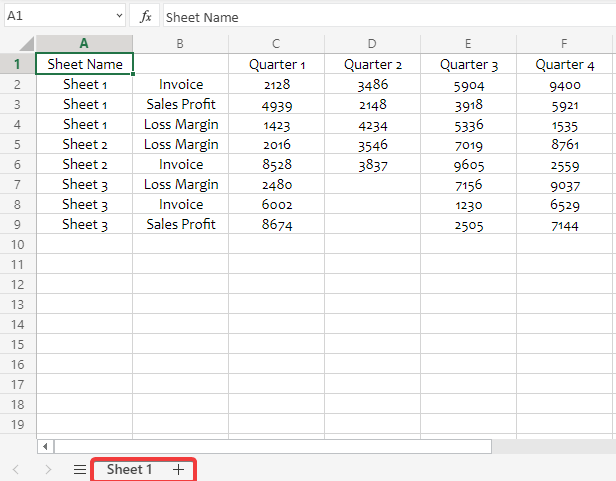Click the Sheet 2 cell in row 5

tap(84, 144)
